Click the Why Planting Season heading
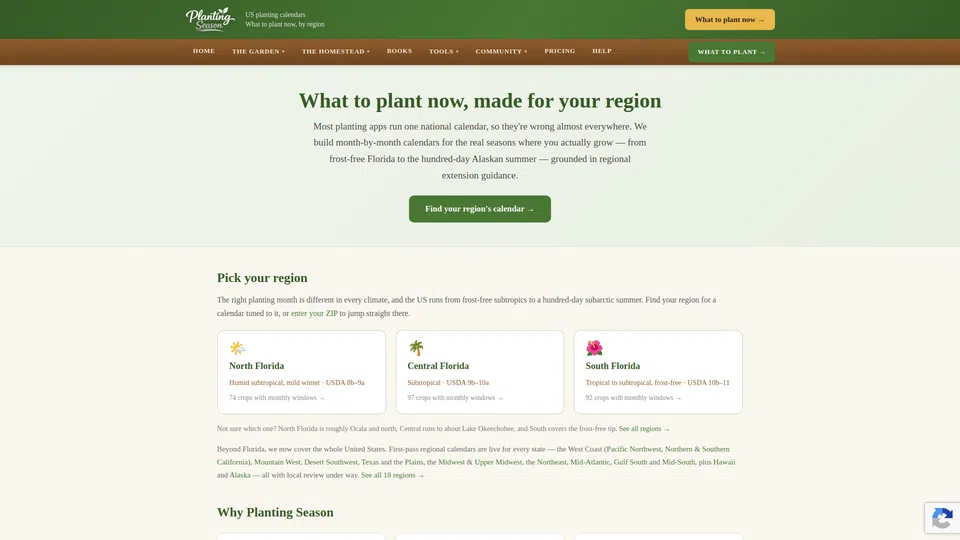Screen dimensions: 960x540 click(x=275, y=512)
